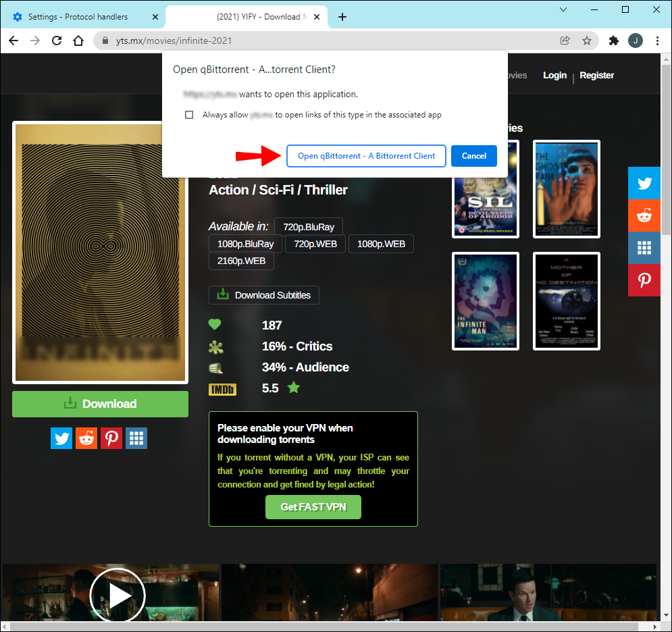This screenshot has width=672, height=632.
Task: Click the 34% - Audience score text
Action: [x=305, y=367]
